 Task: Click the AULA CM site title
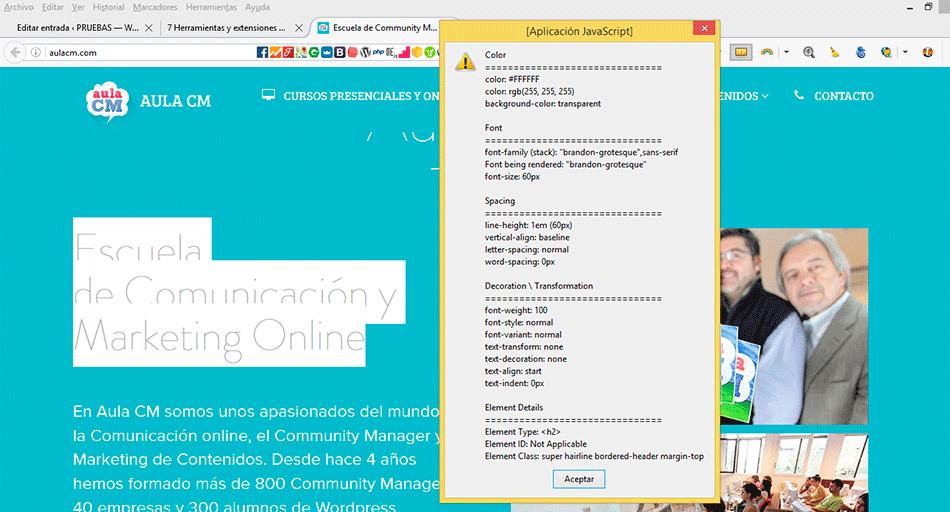tap(175, 101)
